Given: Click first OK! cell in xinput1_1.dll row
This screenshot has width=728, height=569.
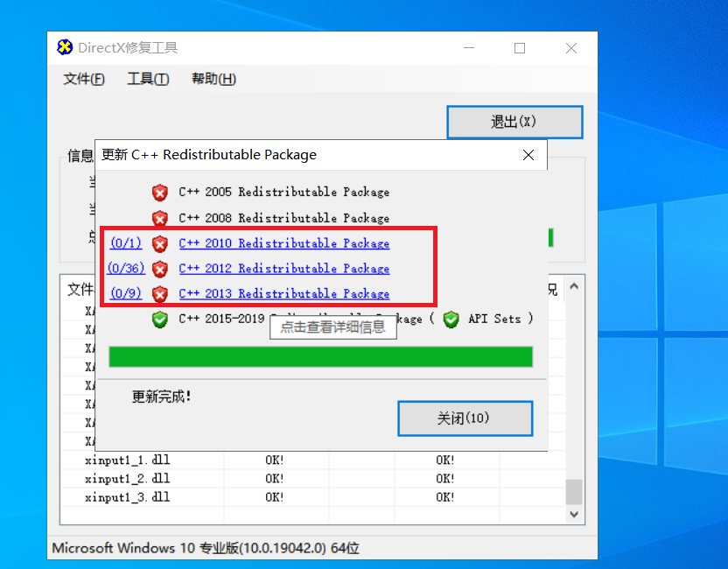Looking at the screenshot, I should coord(275,460).
